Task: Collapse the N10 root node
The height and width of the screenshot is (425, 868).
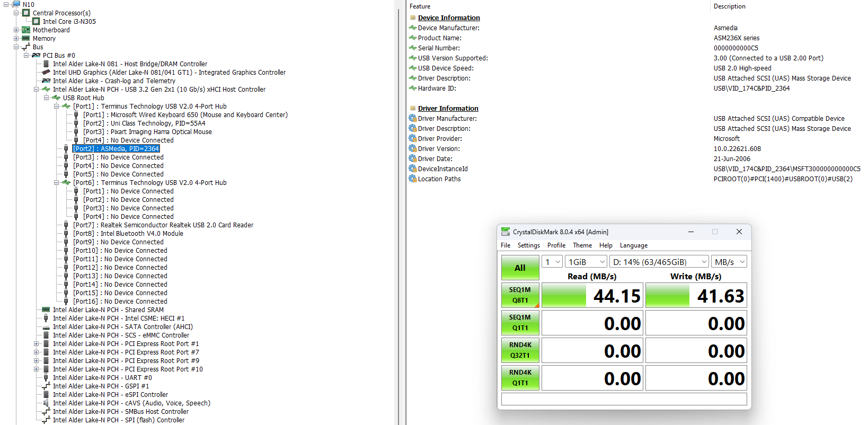Action: pyautogui.click(x=6, y=4)
